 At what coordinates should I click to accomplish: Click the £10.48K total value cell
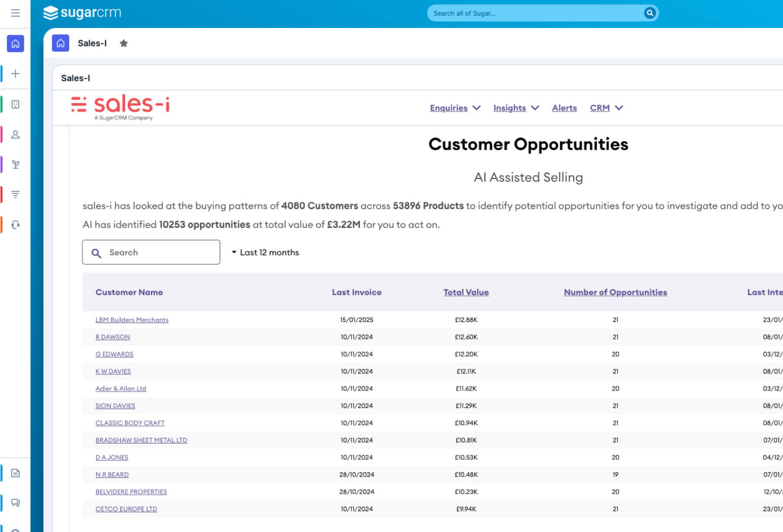466,475
